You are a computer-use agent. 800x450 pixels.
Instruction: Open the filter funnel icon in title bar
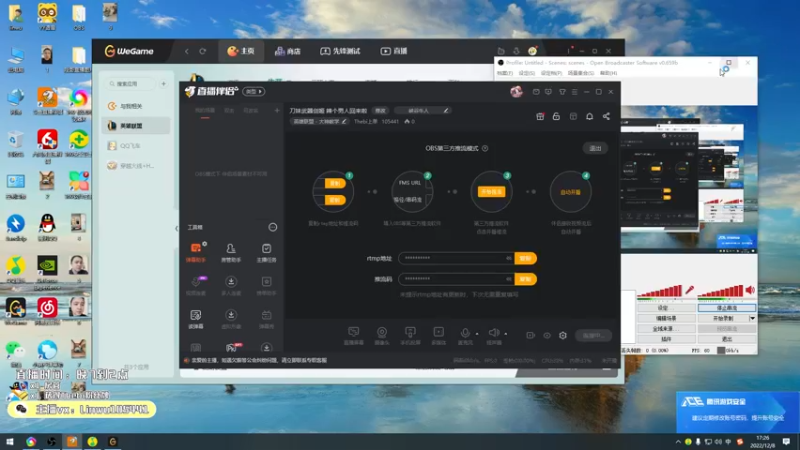point(562,92)
